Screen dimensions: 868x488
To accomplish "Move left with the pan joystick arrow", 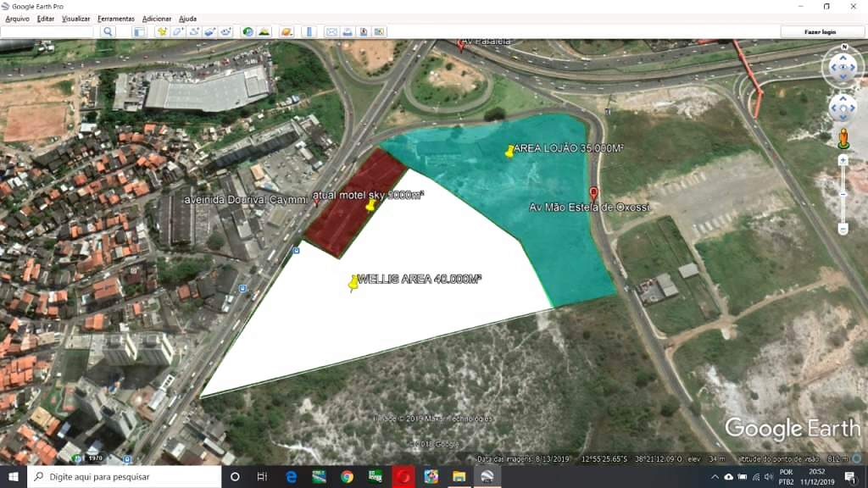I will (834, 108).
